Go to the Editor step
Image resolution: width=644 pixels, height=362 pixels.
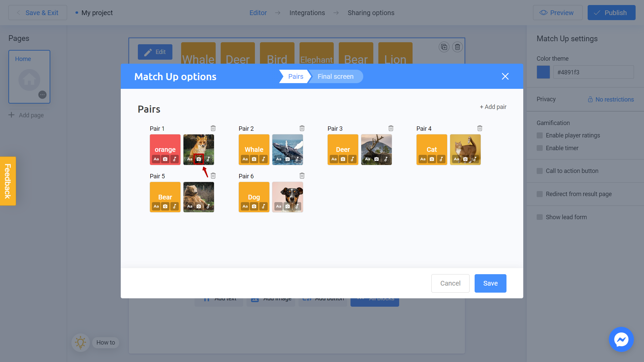pos(258,13)
